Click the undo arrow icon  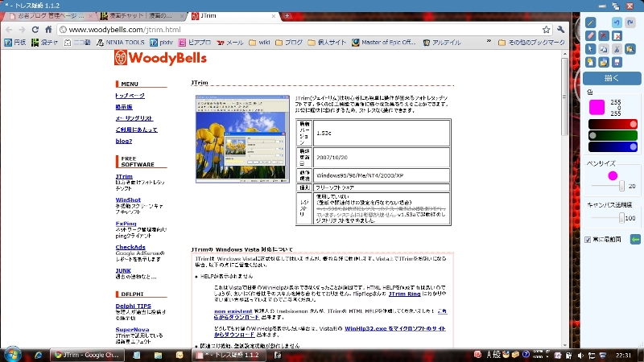(617, 23)
